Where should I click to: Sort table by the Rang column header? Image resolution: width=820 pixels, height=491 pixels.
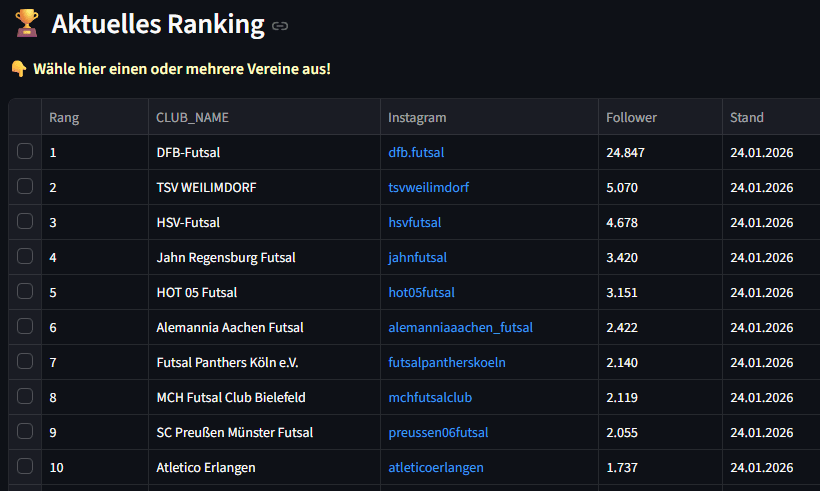[x=64, y=117]
